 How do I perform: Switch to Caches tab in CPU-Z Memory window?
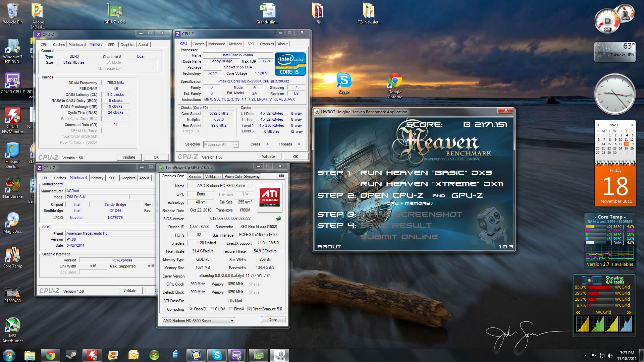[59, 45]
